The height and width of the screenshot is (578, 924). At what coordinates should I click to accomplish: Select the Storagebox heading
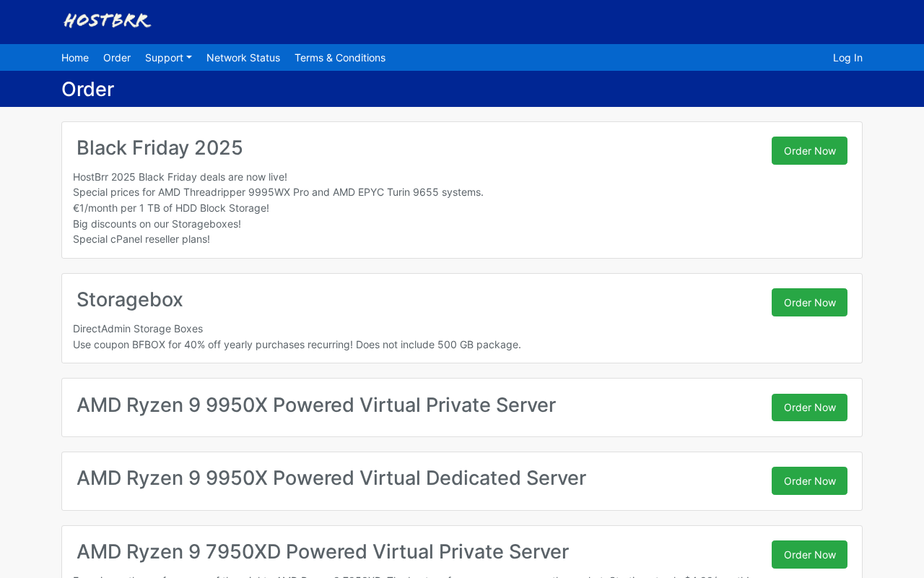[x=130, y=300]
